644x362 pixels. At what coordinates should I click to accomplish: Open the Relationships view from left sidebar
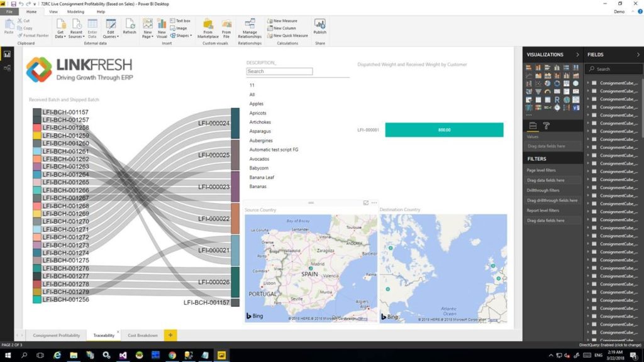(x=7, y=68)
